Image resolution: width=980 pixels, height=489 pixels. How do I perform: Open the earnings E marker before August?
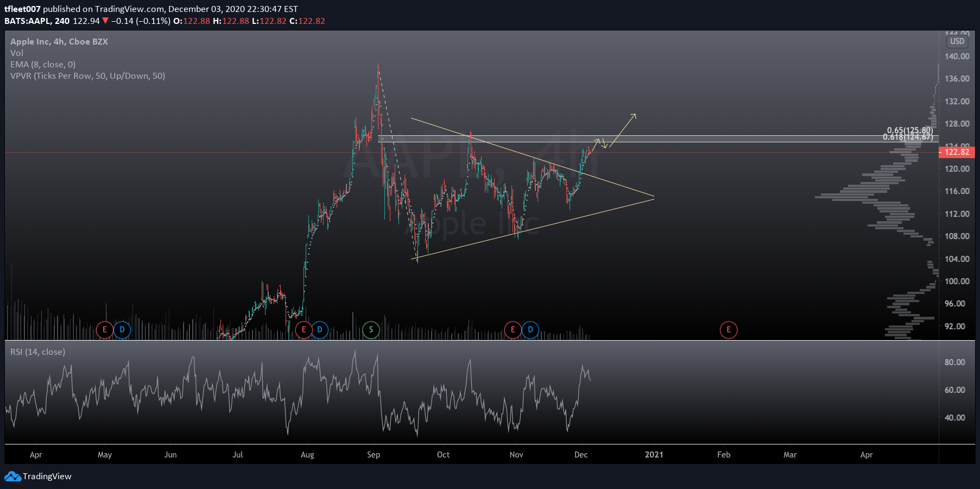pyautogui.click(x=304, y=330)
